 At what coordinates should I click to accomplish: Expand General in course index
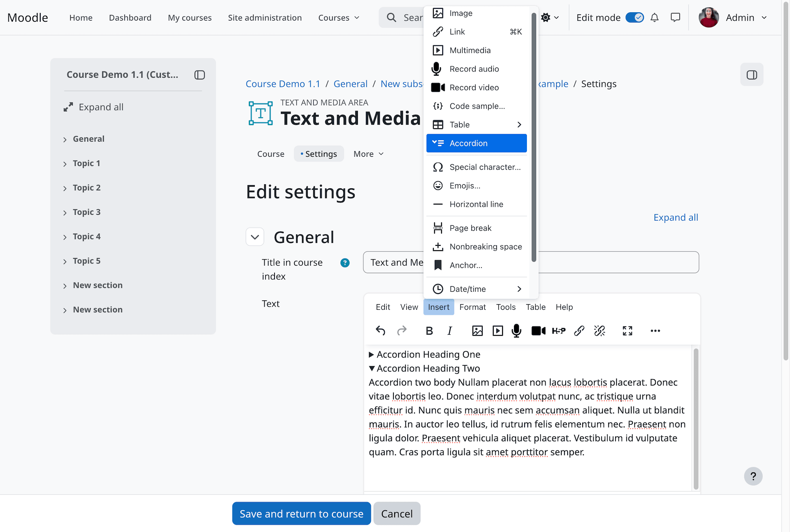click(65, 139)
